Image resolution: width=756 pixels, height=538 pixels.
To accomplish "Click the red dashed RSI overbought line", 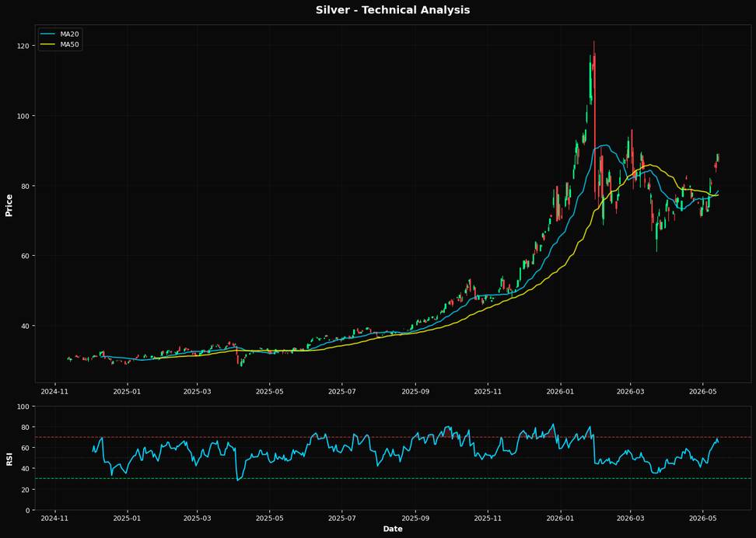I will (393, 437).
